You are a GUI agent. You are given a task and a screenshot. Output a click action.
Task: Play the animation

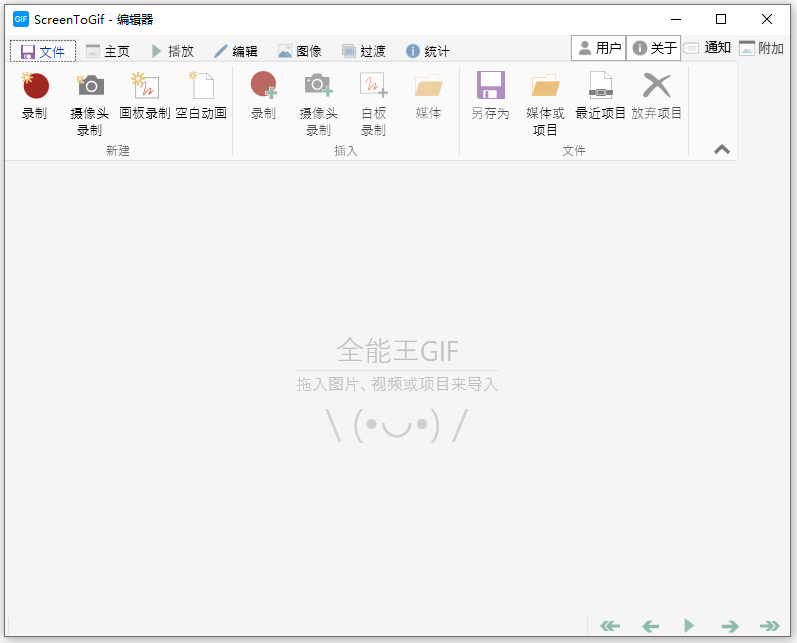click(x=689, y=626)
